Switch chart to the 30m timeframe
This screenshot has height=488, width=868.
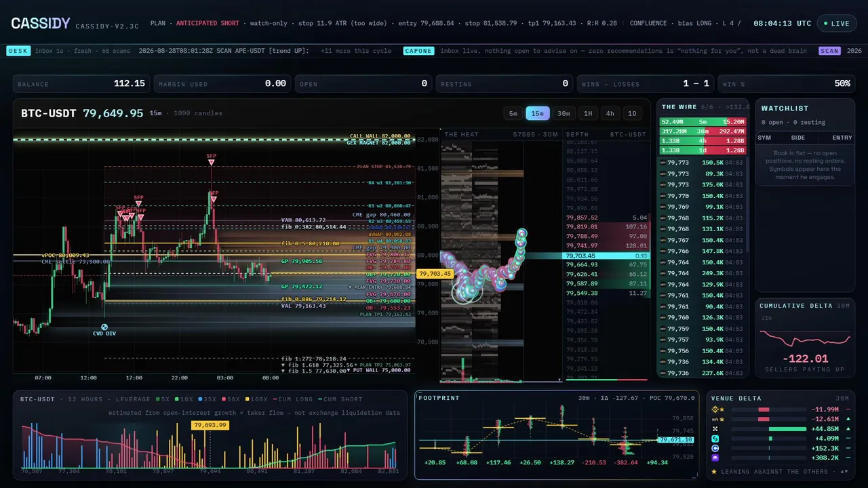tap(564, 113)
